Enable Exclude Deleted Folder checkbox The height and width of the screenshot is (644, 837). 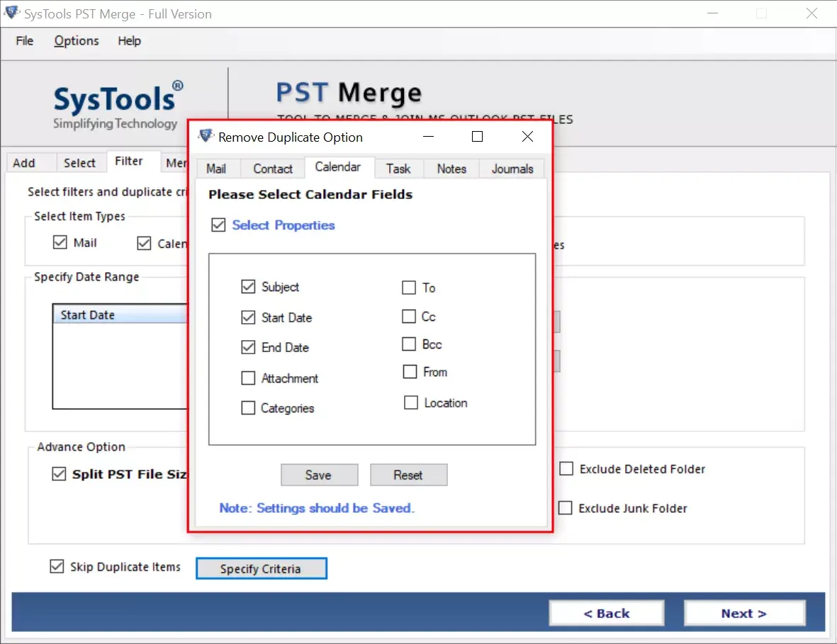coord(566,468)
